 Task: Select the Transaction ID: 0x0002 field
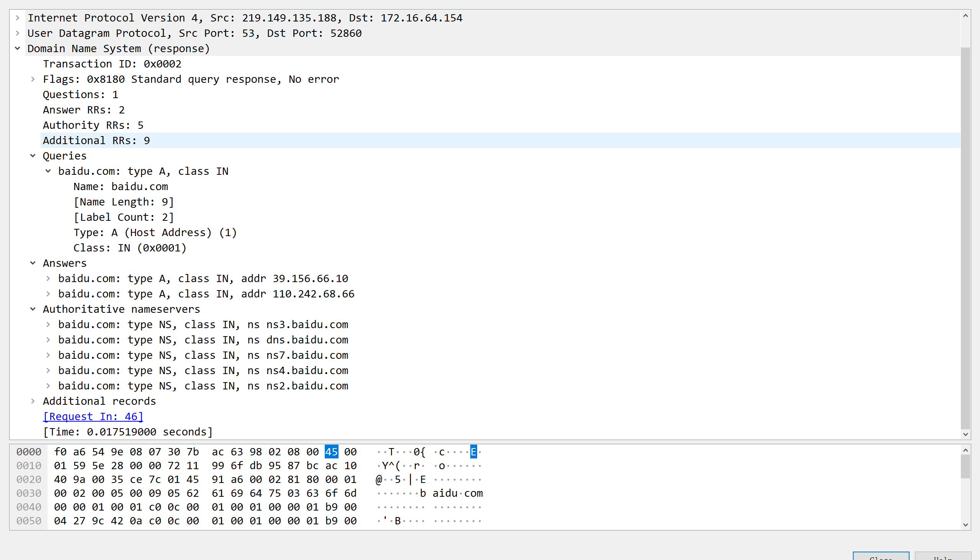click(x=112, y=64)
